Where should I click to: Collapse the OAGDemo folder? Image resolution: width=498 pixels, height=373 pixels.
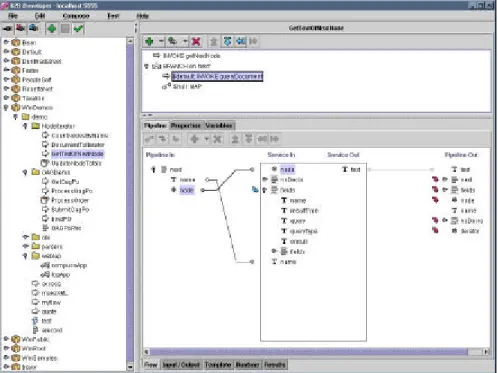25,172
